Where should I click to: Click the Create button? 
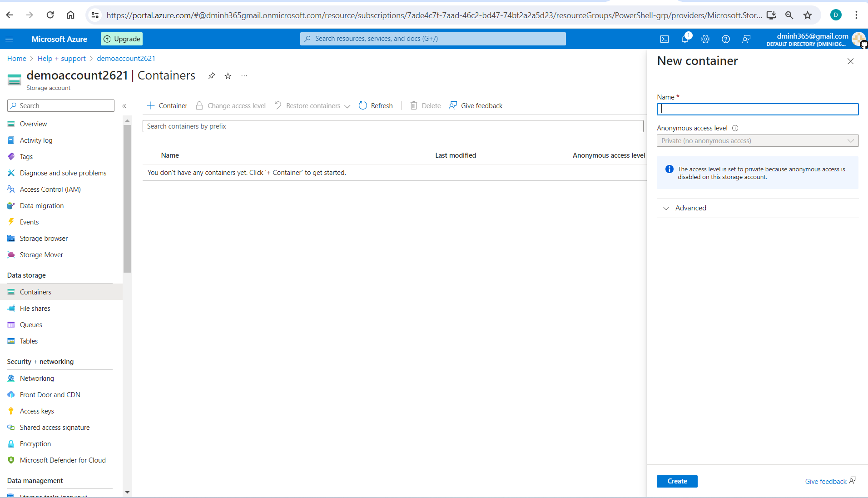677,481
